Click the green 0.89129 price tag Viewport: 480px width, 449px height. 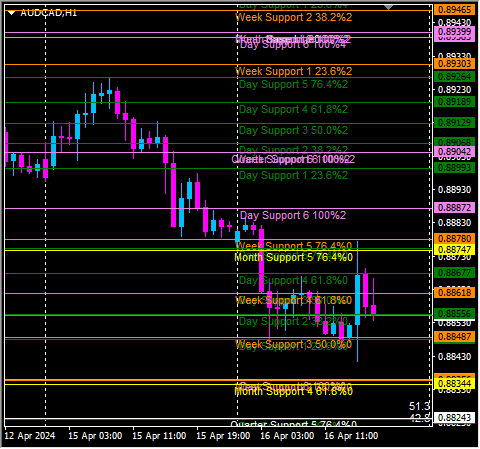tap(454, 123)
